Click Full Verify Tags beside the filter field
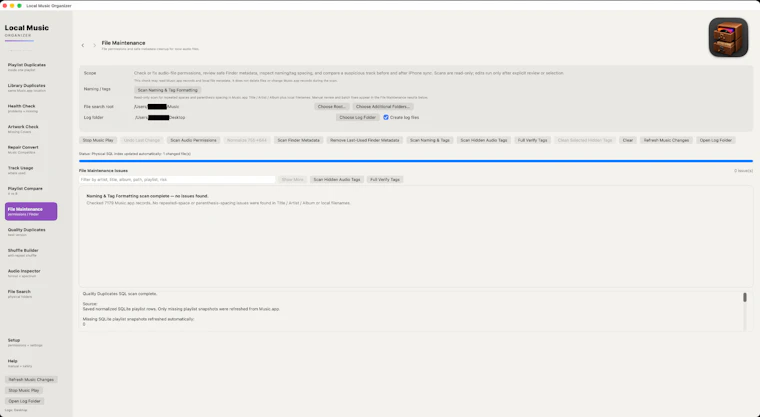760x417 pixels. (x=385, y=179)
